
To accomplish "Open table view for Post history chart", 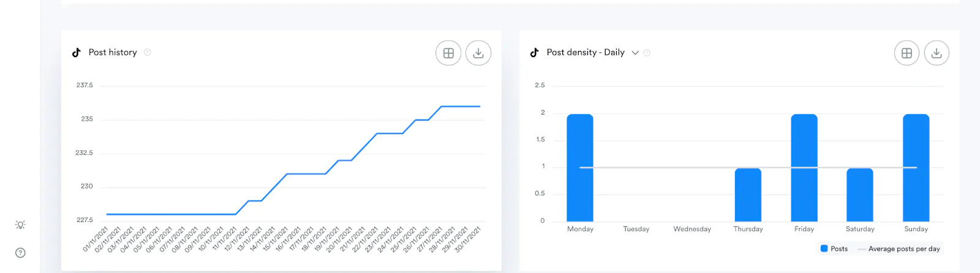I will pyautogui.click(x=448, y=53).
